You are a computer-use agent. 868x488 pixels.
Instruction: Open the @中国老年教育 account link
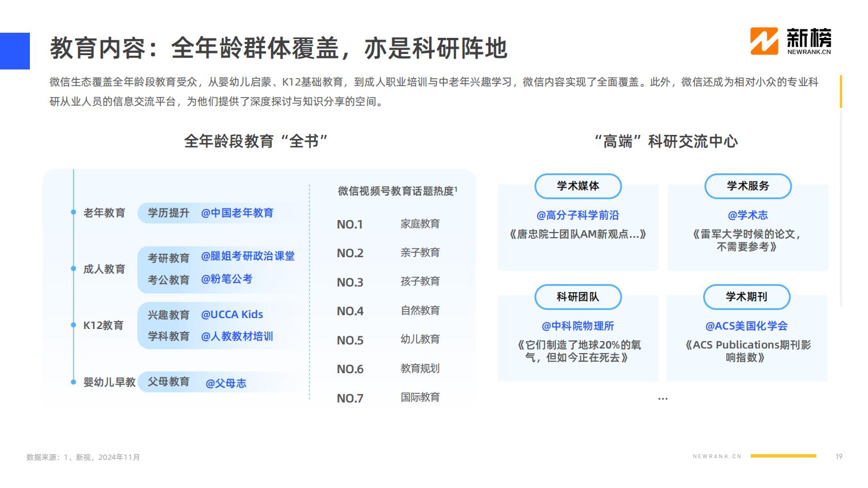237,213
